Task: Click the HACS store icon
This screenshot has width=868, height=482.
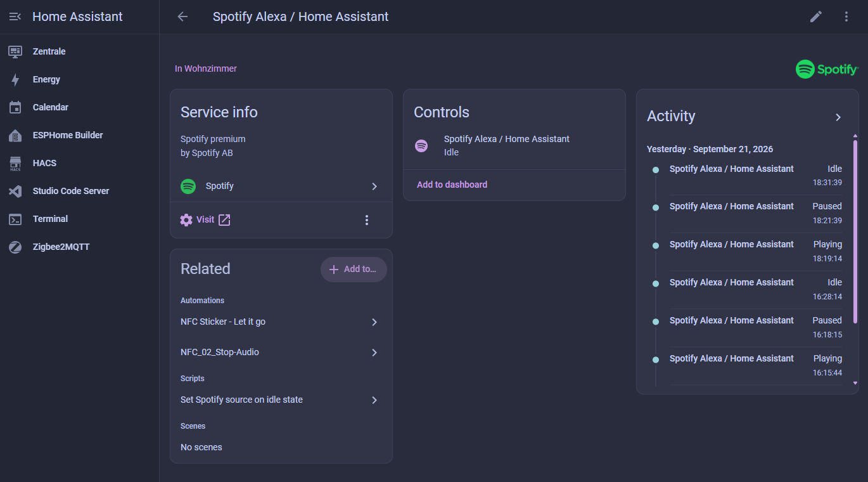Action: [x=15, y=164]
